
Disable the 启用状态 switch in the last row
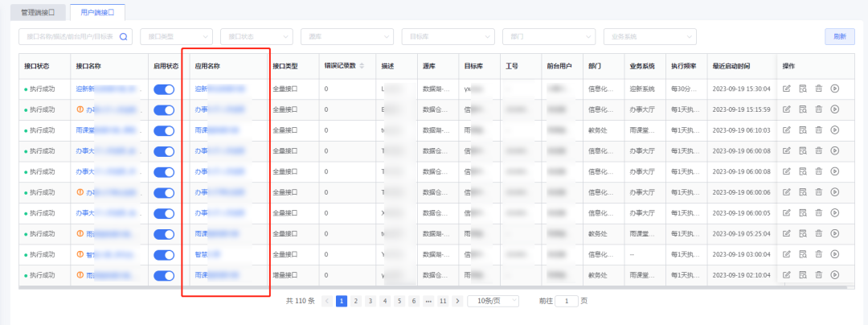(x=164, y=275)
